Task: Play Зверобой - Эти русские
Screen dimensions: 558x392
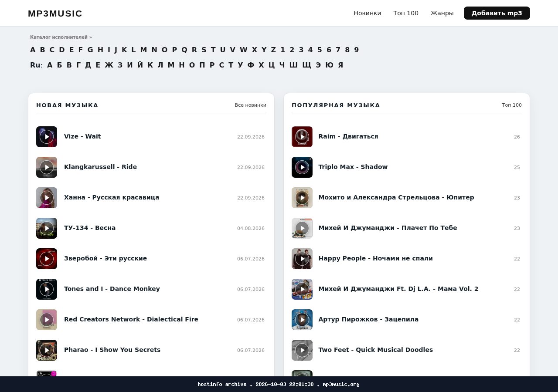Action: [47, 259]
